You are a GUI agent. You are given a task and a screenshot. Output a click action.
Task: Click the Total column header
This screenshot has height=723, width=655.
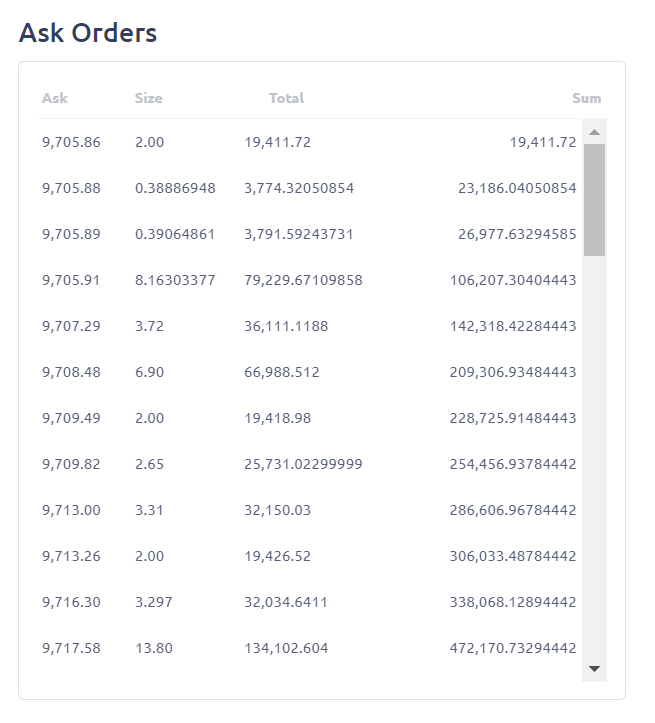(x=286, y=98)
